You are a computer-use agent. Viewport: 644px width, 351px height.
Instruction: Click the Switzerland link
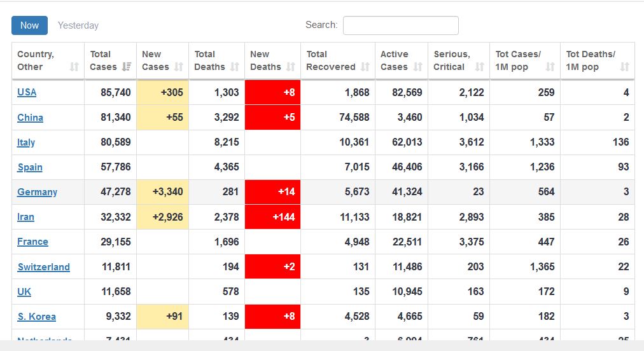43,267
